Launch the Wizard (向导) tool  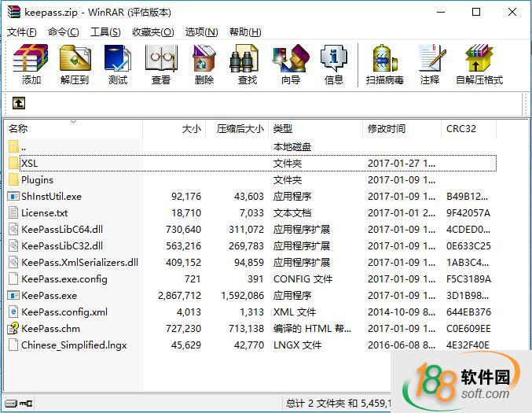point(290,64)
